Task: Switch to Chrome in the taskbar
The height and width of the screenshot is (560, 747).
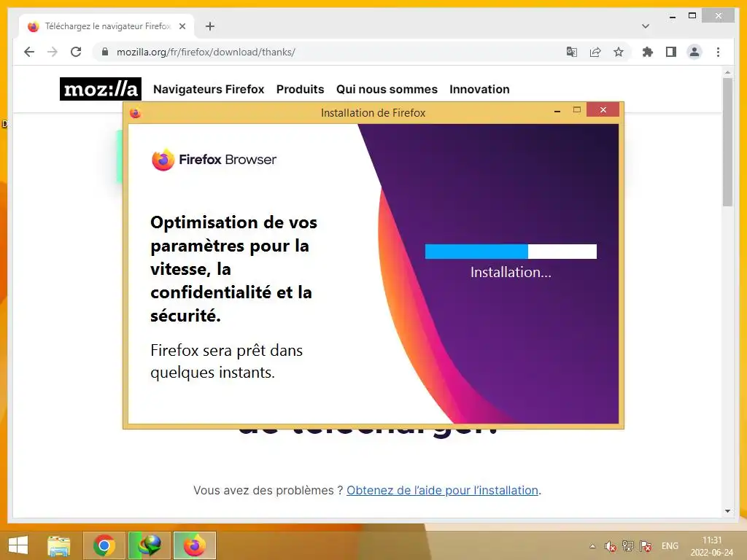Action: 104,545
